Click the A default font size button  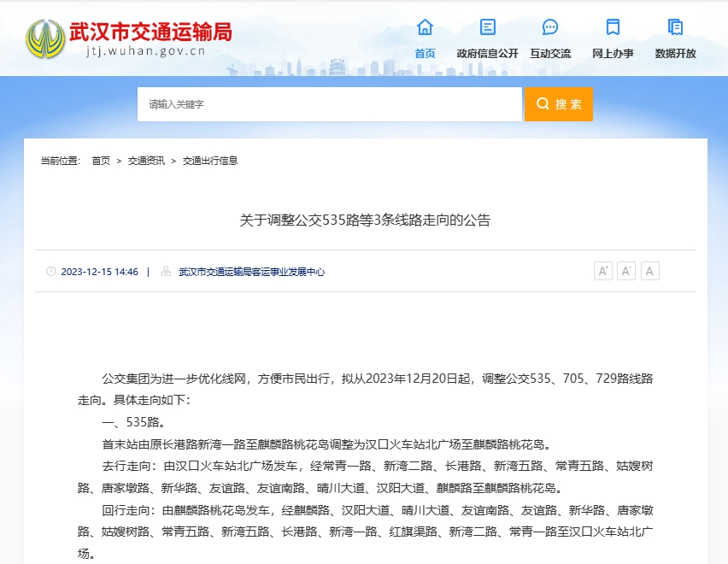tap(649, 270)
